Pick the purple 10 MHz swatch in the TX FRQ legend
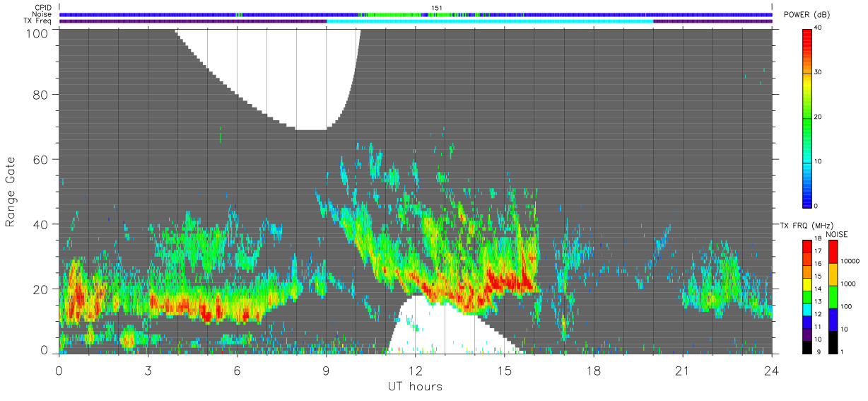868x401 pixels. click(x=808, y=333)
